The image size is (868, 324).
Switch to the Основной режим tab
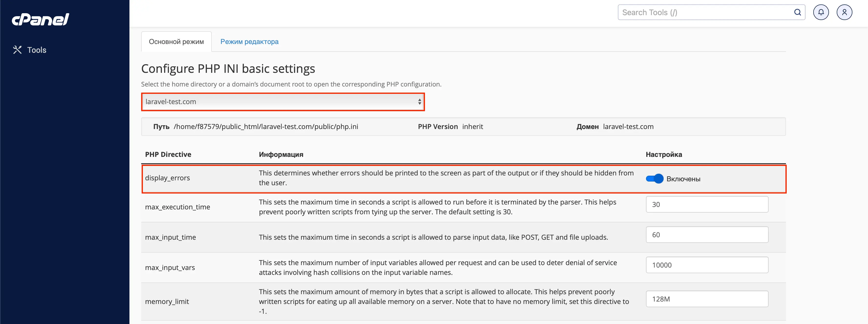pyautogui.click(x=176, y=42)
